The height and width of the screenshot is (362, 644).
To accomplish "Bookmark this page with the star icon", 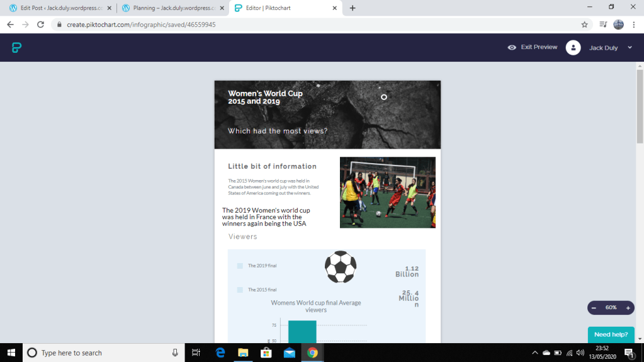I will coord(584,25).
